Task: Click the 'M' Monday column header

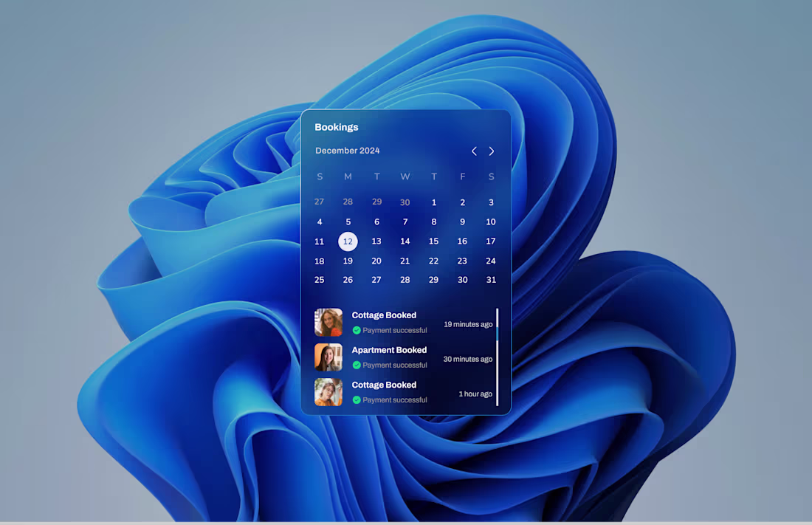Action: (x=348, y=176)
